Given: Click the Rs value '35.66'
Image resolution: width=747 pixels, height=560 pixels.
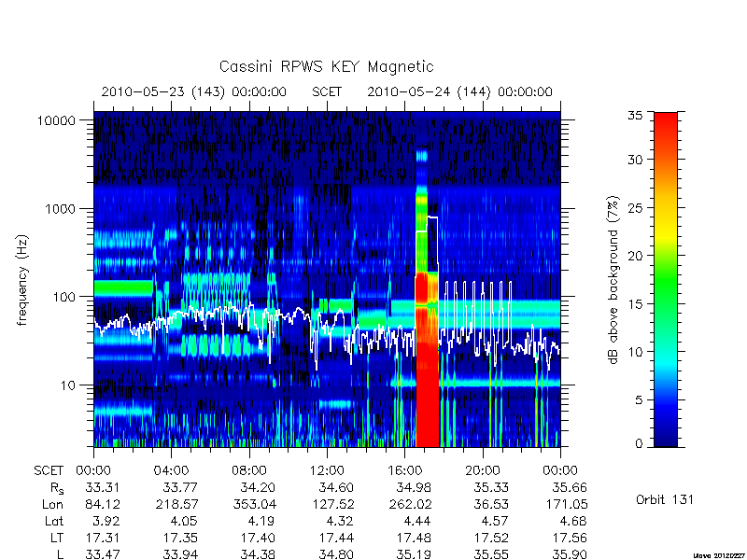Looking at the screenshot, I should pos(570,487).
